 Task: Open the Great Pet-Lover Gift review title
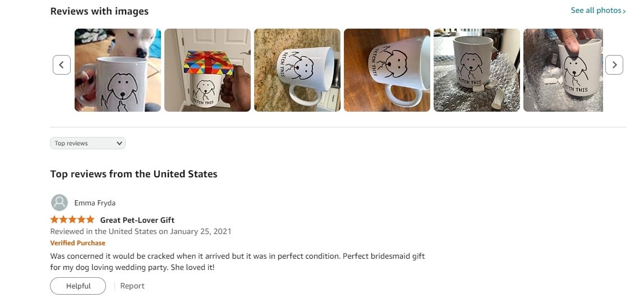137,220
